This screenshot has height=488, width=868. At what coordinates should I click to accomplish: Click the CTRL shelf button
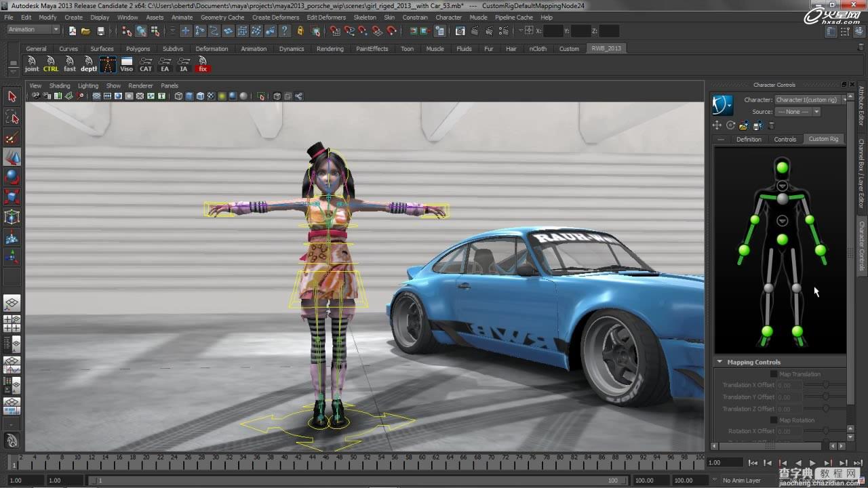click(51, 64)
